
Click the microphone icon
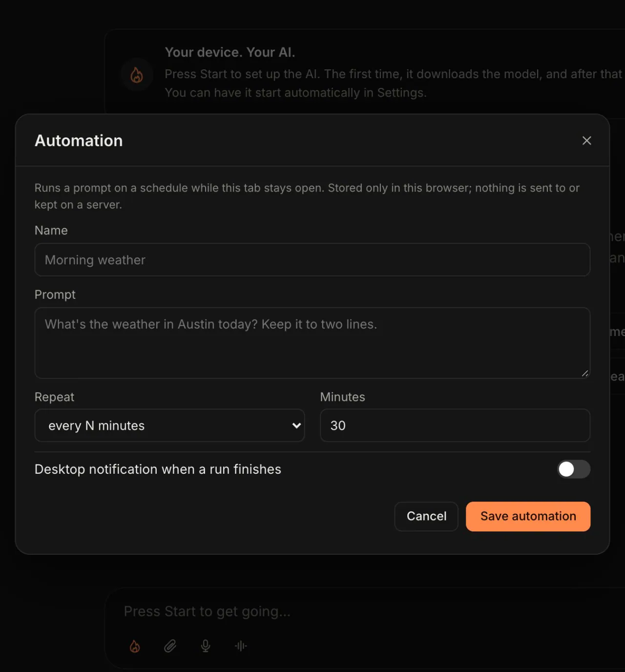206,646
